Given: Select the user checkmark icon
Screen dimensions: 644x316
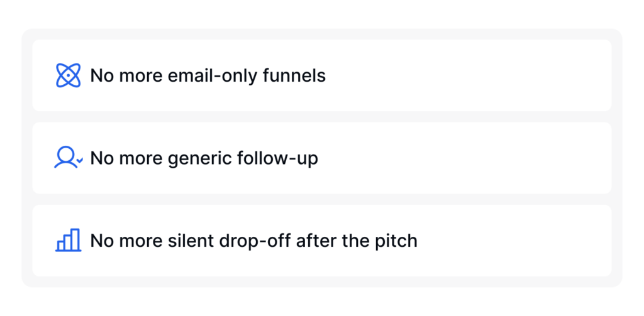Looking at the screenshot, I should coord(69,158).
